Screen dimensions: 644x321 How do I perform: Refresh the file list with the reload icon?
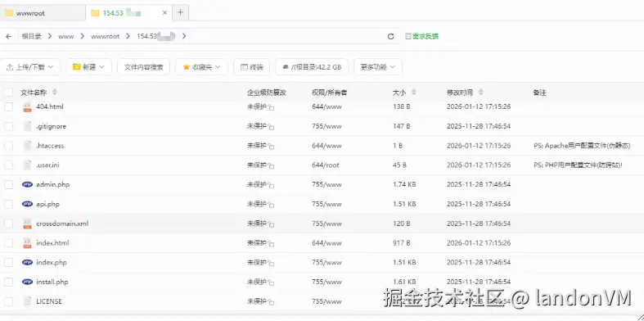tap(390, 36)
